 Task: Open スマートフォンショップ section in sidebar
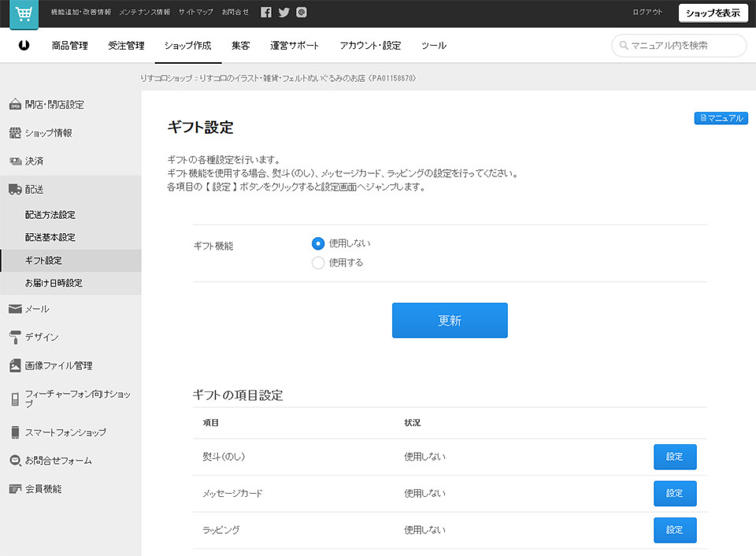(x=65, y=432)
